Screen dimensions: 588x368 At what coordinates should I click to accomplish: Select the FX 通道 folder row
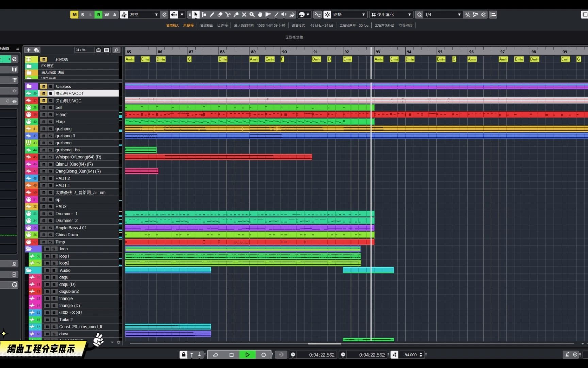[x=72, y=66]
